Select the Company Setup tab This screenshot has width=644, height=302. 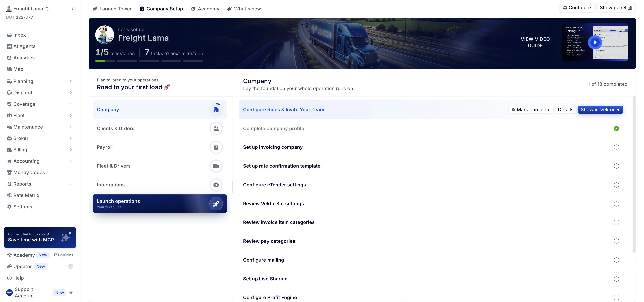click(161, 9)
